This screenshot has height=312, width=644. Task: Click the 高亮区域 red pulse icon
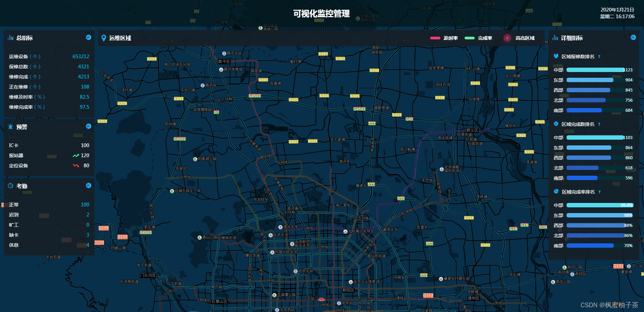pos(507,38)
